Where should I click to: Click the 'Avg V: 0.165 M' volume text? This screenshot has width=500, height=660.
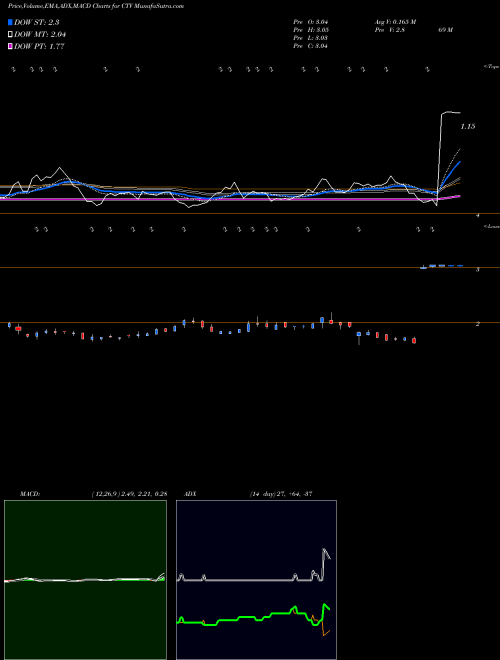(x=396, y=22)
